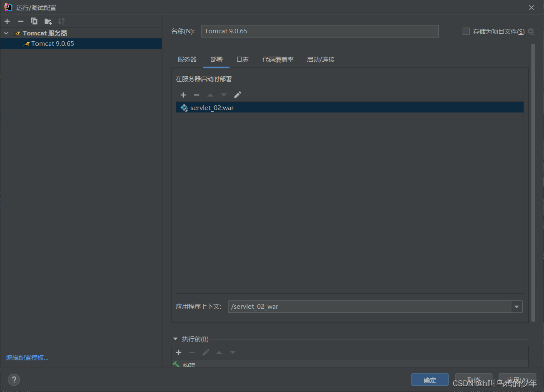Image resolution: width=544 pixels, height=392 pixels.
Task: Move before-launch task down arrow
Action: pyautogui.click(x=233, y=352)
